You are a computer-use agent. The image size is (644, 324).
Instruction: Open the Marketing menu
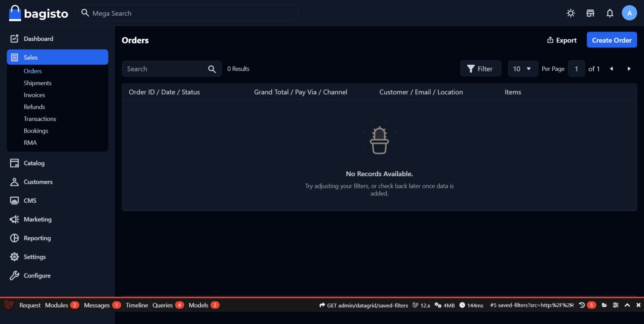click(57, 219)
